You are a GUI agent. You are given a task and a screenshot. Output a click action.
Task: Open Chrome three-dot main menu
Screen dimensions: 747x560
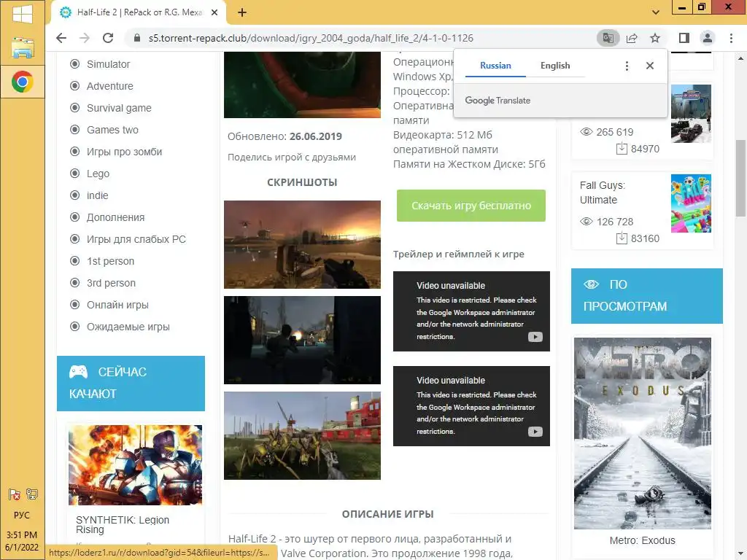point(731,38)
